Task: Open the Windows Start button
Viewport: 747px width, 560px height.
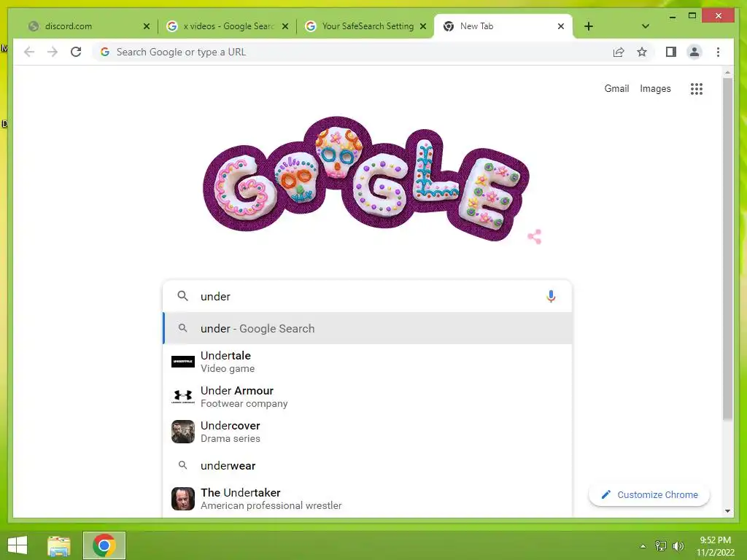Action: coord(18,545)
